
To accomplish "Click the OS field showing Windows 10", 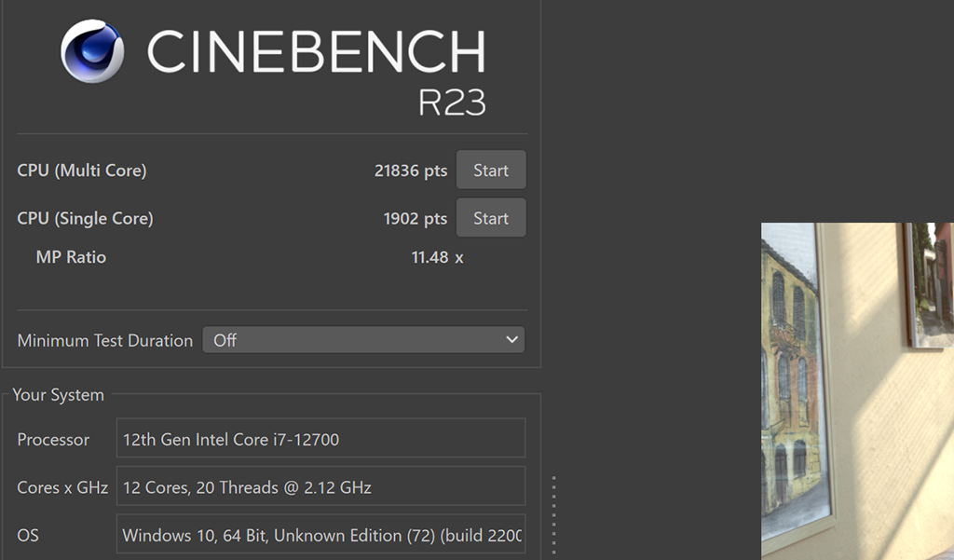I will 320,535.
